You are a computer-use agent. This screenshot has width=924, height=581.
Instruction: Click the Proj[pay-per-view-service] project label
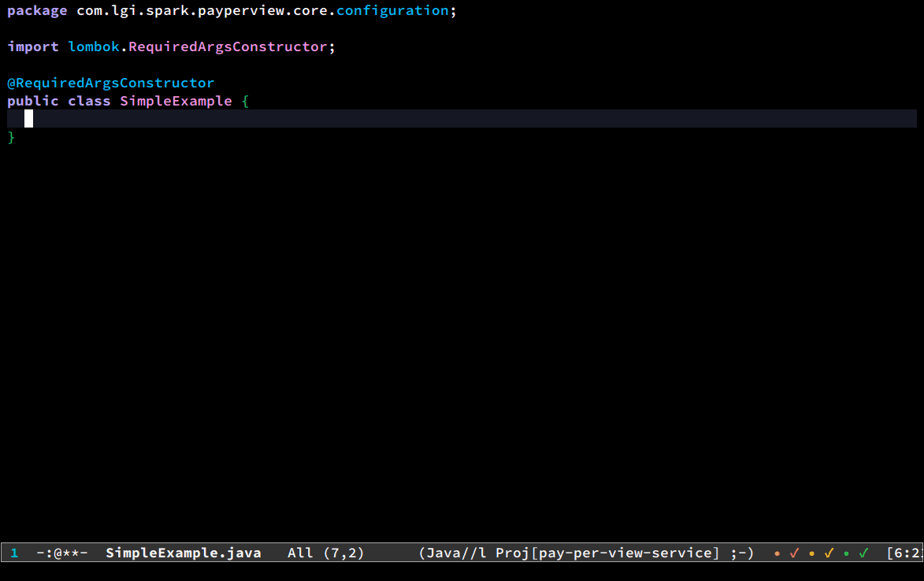click(607, 553)
